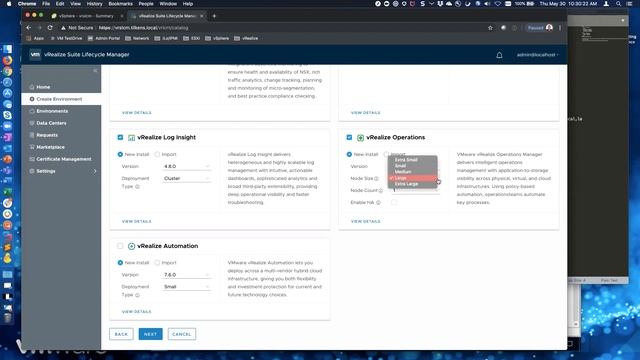Toggle the Enable HA checkbox
This screenshot has height=360, width=640.
coord(394,202)
